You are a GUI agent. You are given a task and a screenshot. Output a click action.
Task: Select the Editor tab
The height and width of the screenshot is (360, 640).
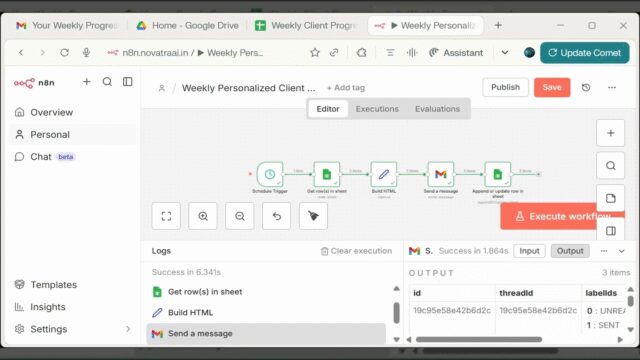click(x=328, y=109)
